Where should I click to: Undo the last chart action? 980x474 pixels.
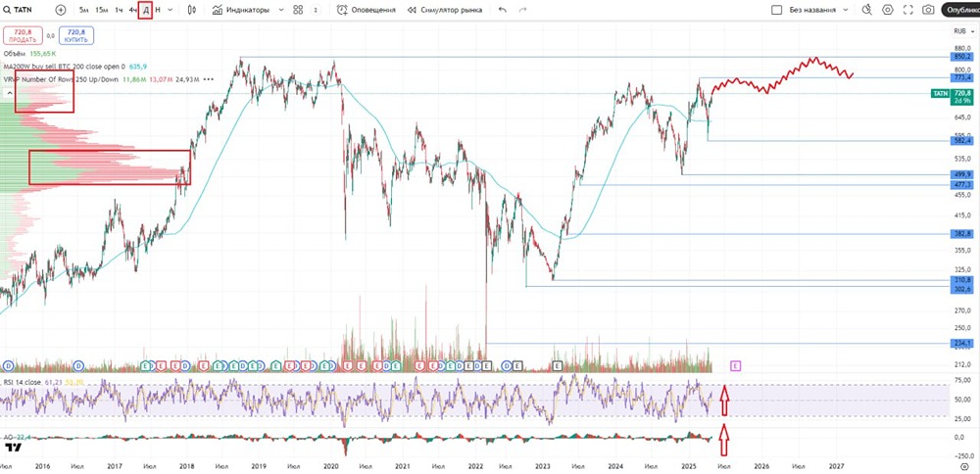pyautogui.click(x=502, y=10)
